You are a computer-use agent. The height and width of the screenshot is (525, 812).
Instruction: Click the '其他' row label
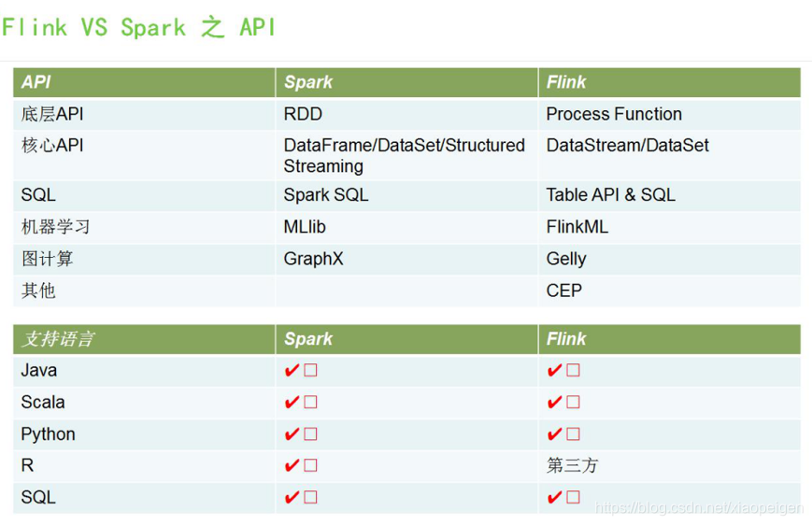click(x=38, y=291)
